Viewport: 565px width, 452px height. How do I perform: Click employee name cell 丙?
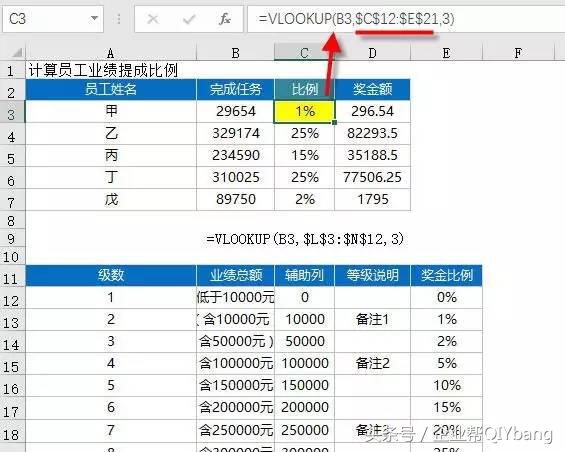[x=111, y=155]
